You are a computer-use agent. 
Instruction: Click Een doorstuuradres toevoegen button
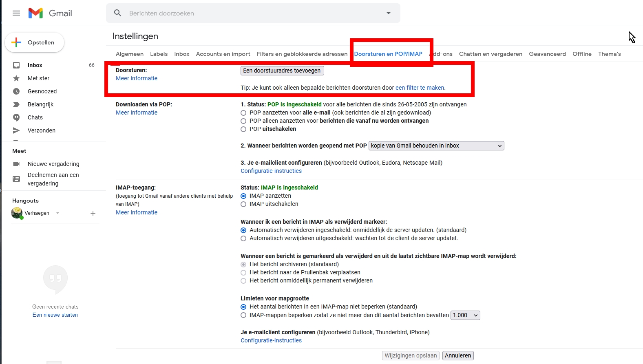pos(282,71)
